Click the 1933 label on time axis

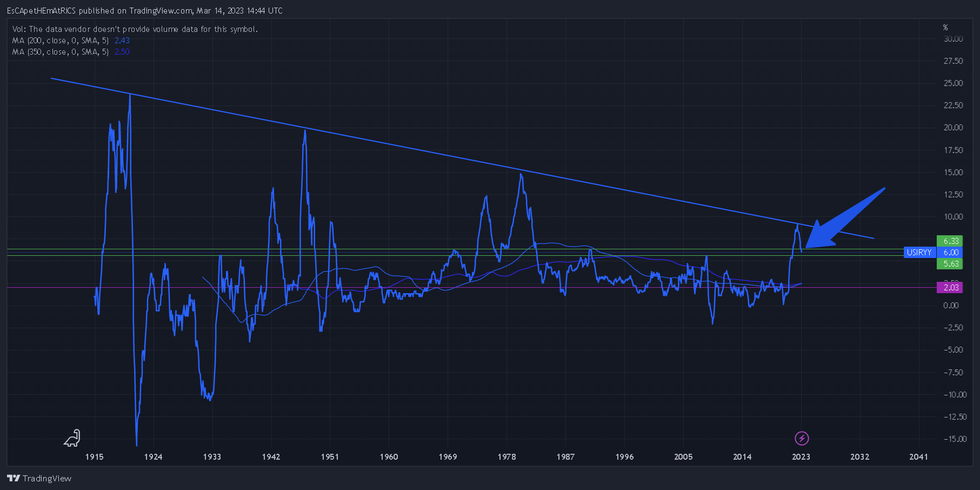(212, 457)
